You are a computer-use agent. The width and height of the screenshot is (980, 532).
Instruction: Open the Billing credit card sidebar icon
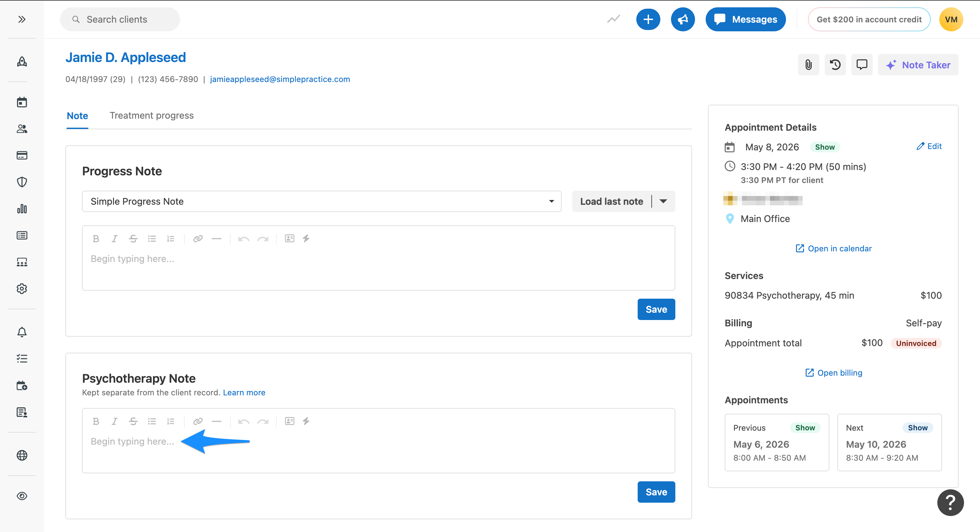pyautogui.click(x=22, y=155)
